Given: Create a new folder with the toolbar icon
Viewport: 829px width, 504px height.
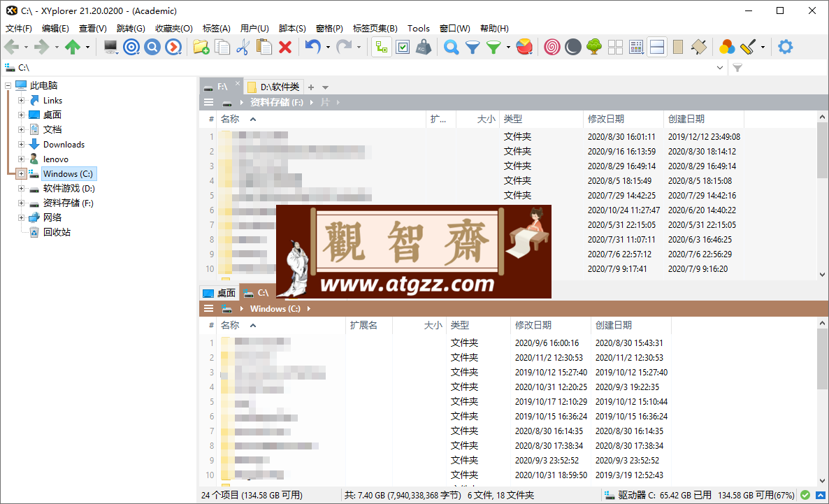Looking at the screenshot, I should [201, 47].
